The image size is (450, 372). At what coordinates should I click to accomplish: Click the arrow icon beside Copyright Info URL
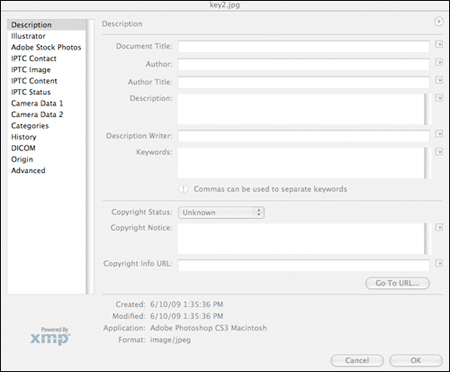(439, 264)
